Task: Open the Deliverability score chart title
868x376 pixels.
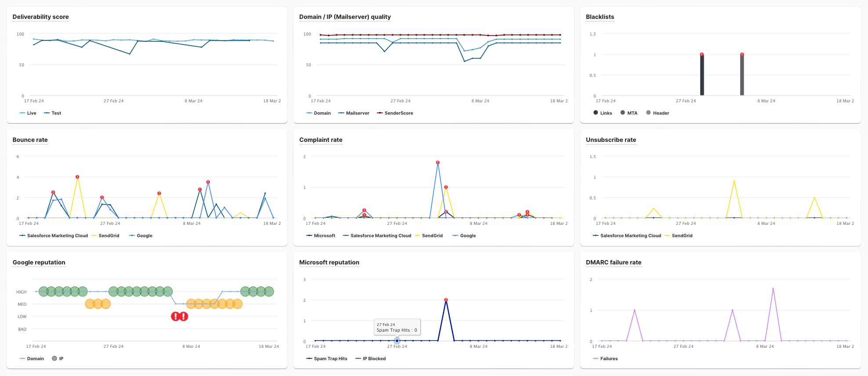Action: click(x=40, y=17)
